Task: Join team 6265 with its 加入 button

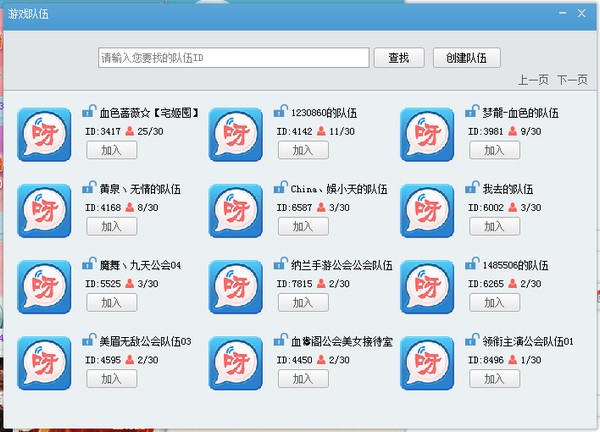Action: coord(494,302)
